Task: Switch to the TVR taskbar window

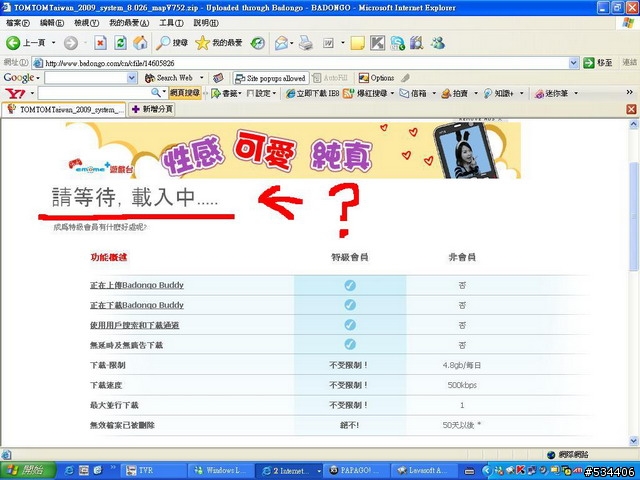Action: 154,470
